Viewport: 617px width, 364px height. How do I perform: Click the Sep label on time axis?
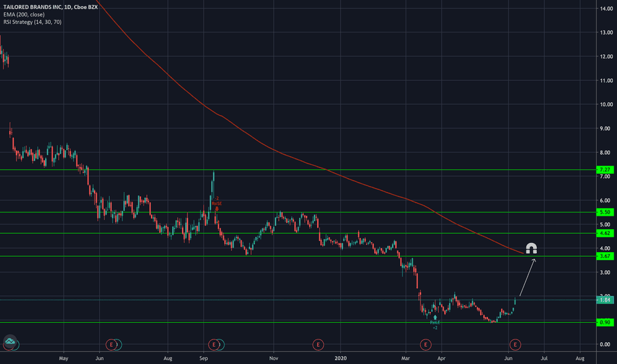click(x=203, y=358)
